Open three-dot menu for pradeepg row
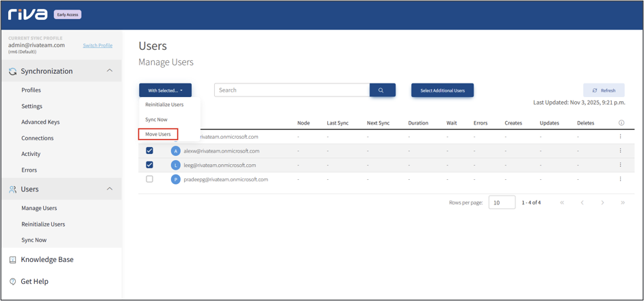This screenshot has height=301, width=644. (620, 179)
